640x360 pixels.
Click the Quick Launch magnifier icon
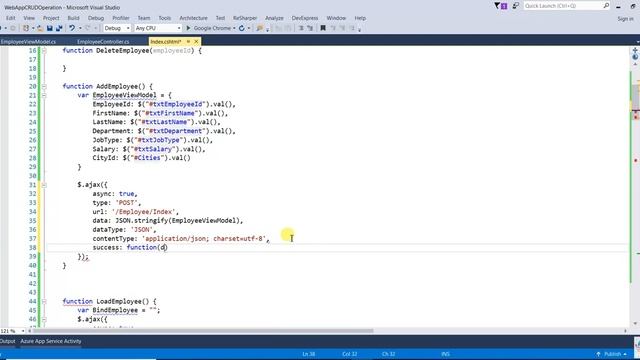click(606, 6)
